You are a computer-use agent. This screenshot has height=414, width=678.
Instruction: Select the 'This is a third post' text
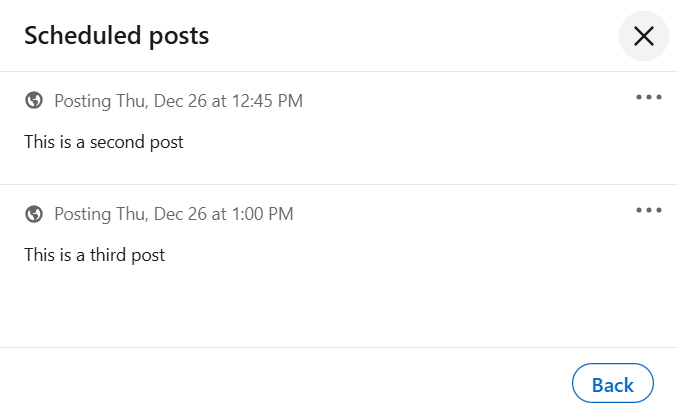94,255
